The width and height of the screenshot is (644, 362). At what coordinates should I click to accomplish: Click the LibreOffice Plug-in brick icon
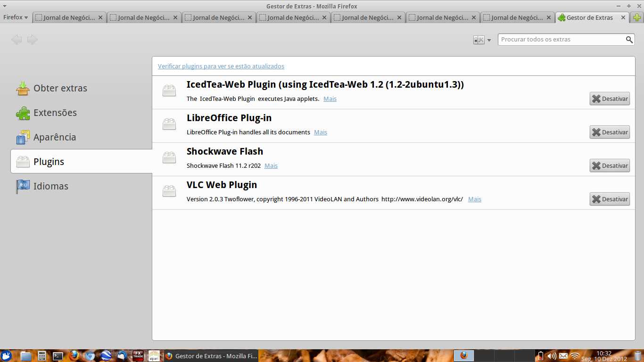click(169, 124)
